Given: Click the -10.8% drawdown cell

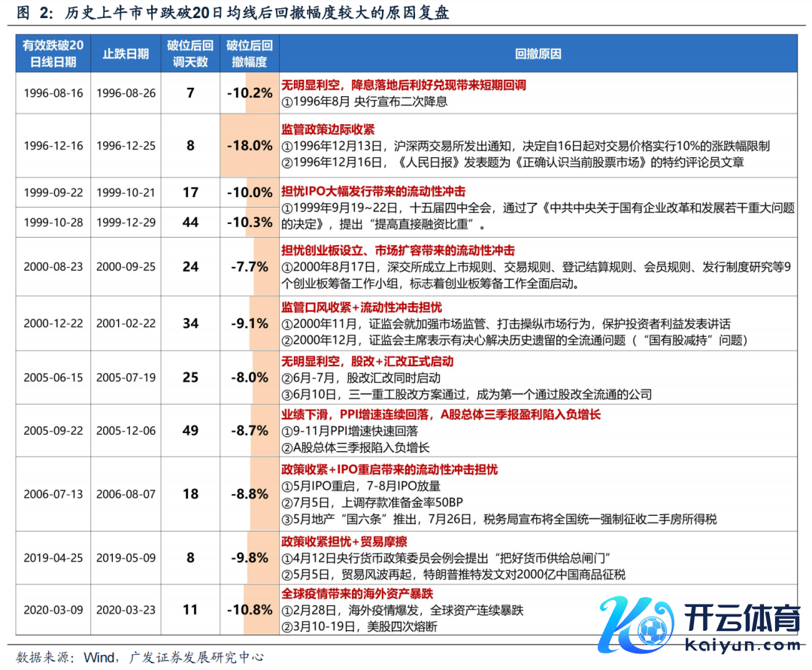Looking at the screenshot, I should [249, 609].
